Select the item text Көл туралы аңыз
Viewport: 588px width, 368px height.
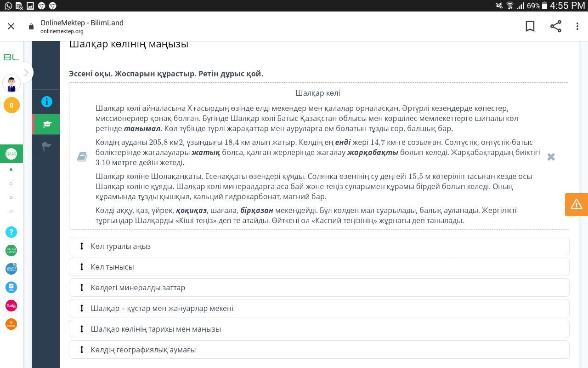click(121, 246)
